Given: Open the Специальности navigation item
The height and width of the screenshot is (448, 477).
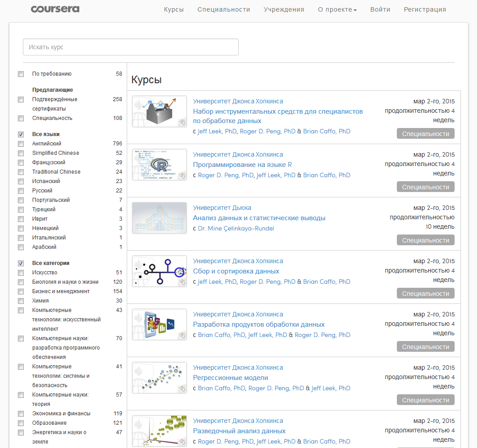Looking at the screenshot, I should coord(223,9).
